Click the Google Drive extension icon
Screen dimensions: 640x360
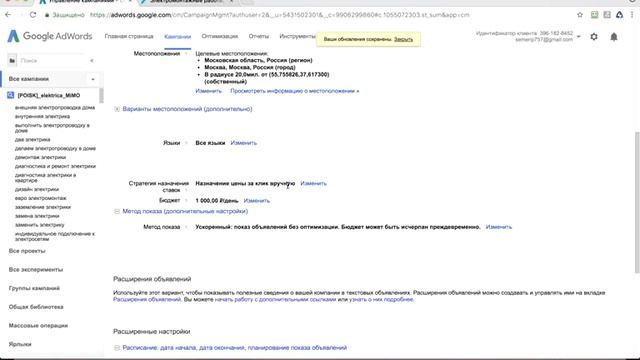619,15
